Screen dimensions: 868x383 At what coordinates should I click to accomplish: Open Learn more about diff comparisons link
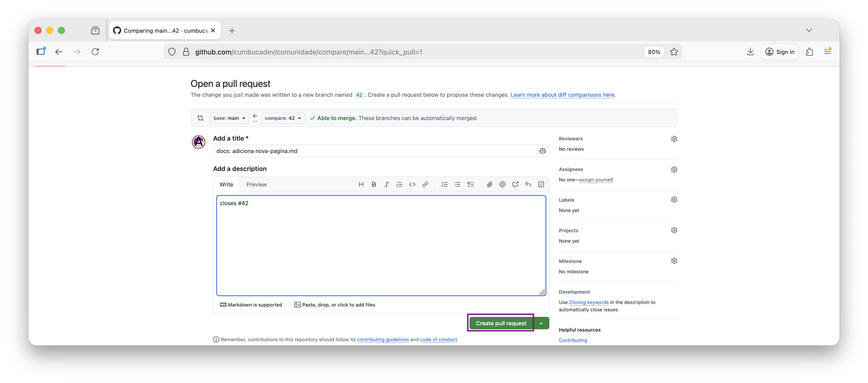pyautogui.click(x=562, y=94)
